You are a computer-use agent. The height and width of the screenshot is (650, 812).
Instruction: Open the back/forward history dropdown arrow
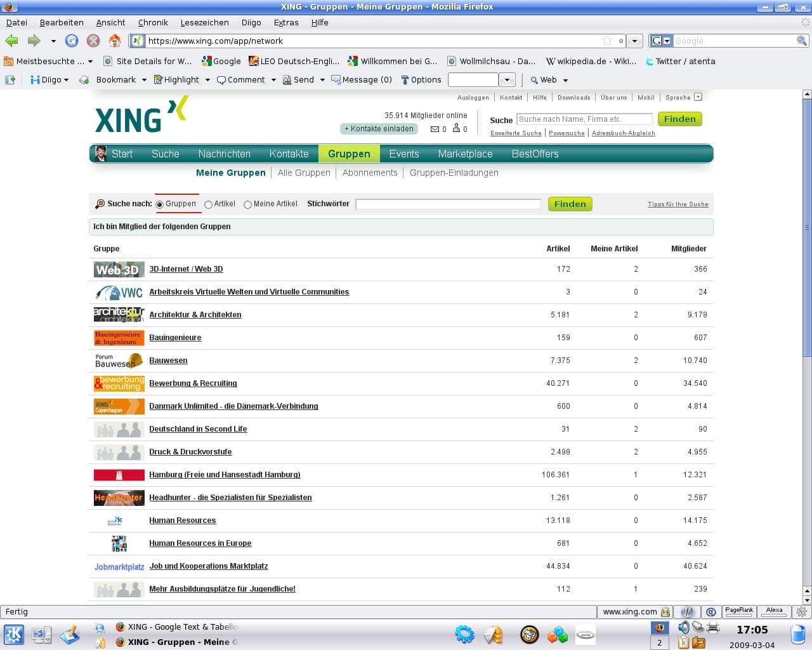coord(53,41)
